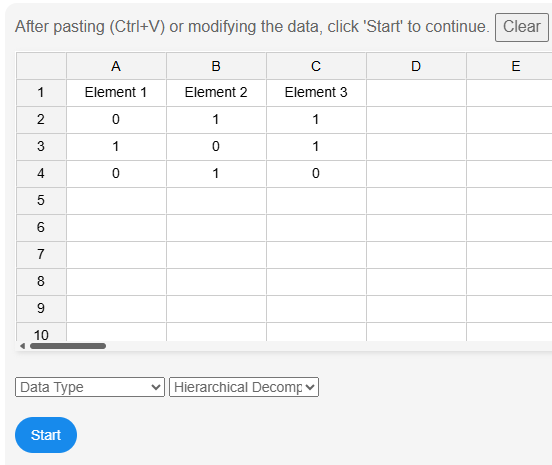Image resolution: width=552 pixels, height=465 pixels.
Task: Click the Clear button
Action: tap(522, 27)
